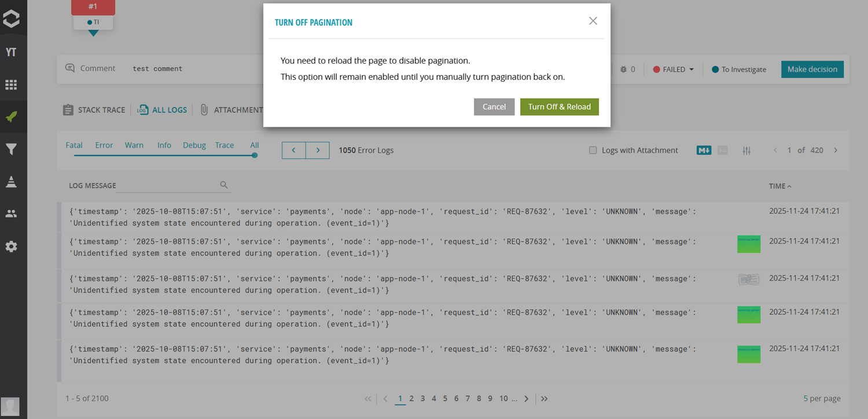Open log view settings sliders icon
Viewport: 868px width, 419px height.
point(746,150)
